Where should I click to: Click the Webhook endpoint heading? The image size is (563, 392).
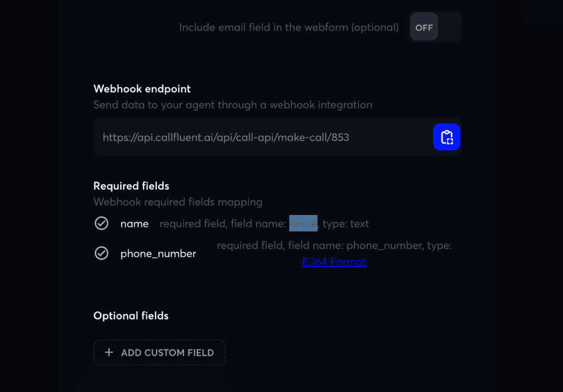(x=142, y=89)
